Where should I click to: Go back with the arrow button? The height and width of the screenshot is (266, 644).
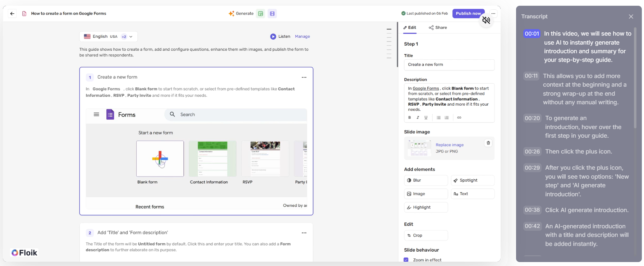click(x=12, y=14)
